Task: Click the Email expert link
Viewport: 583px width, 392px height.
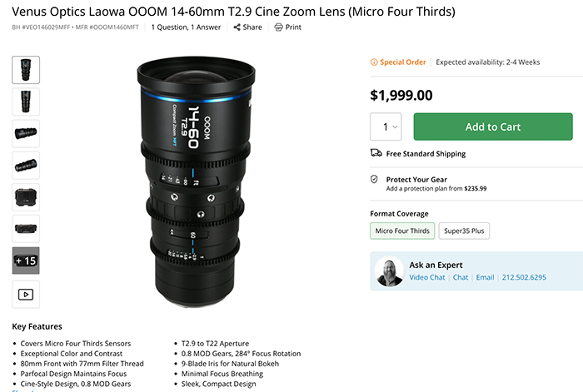Action: (485, 277)
